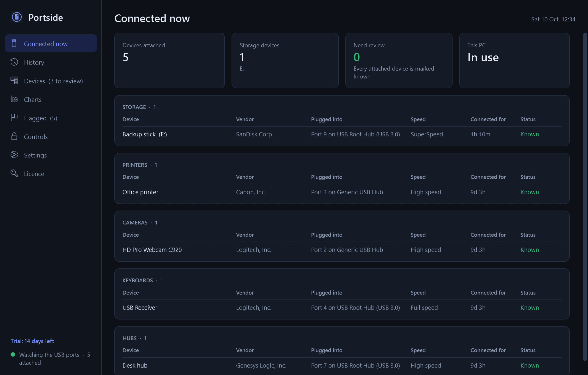Click the Portside logo icon
The width and height of the screenshot is (588, 375).
pyautogui.click(x=17, y=17)
